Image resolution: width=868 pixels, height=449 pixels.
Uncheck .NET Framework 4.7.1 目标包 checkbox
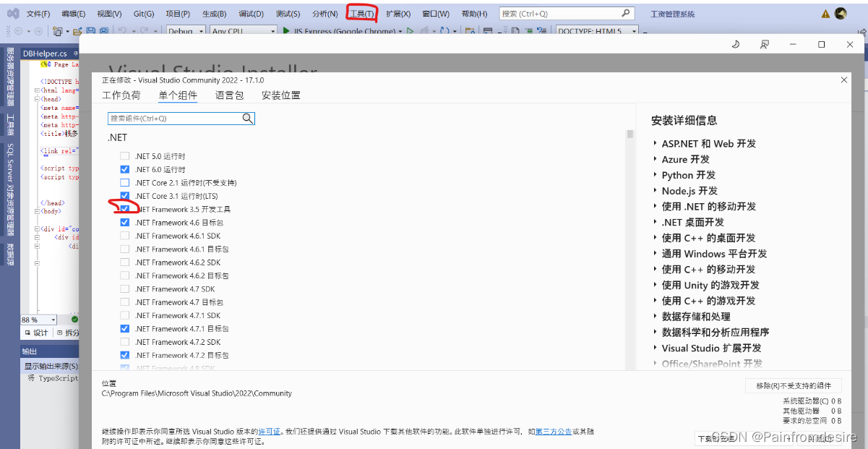pos(124,328)
